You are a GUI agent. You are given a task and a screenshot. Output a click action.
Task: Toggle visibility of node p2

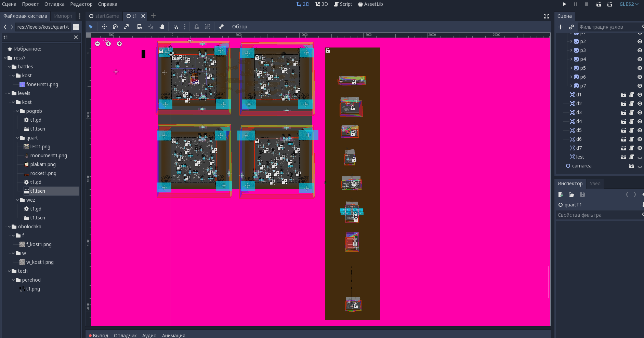(640, 41)
